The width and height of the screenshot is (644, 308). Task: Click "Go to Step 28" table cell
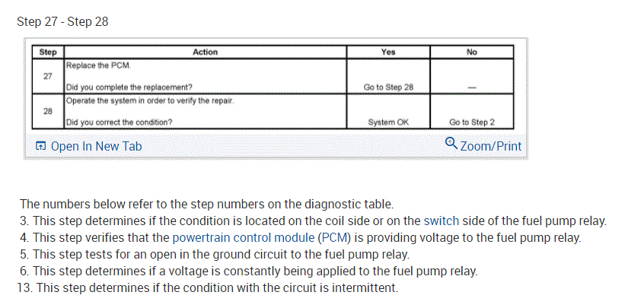click(387, 87)
